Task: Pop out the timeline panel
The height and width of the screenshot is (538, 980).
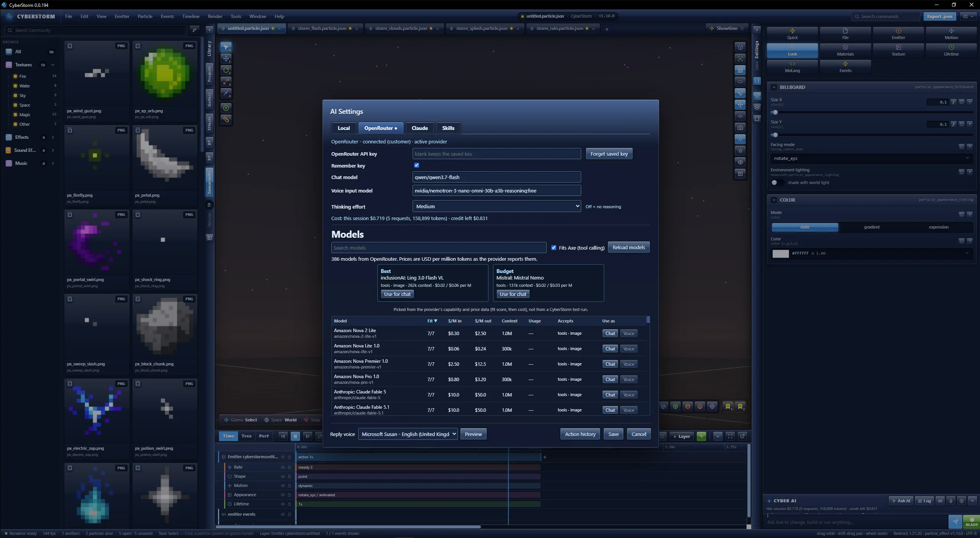Action: pyautogui.click(x=742, y=436)
